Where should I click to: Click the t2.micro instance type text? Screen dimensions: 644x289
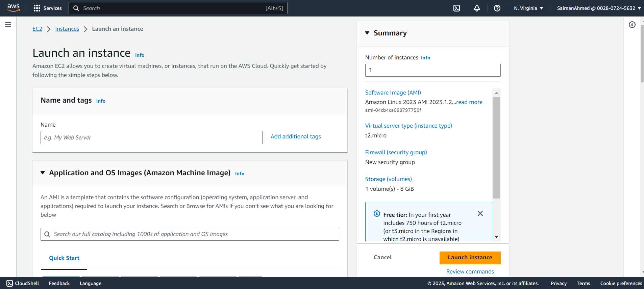(x=376, y=135)
